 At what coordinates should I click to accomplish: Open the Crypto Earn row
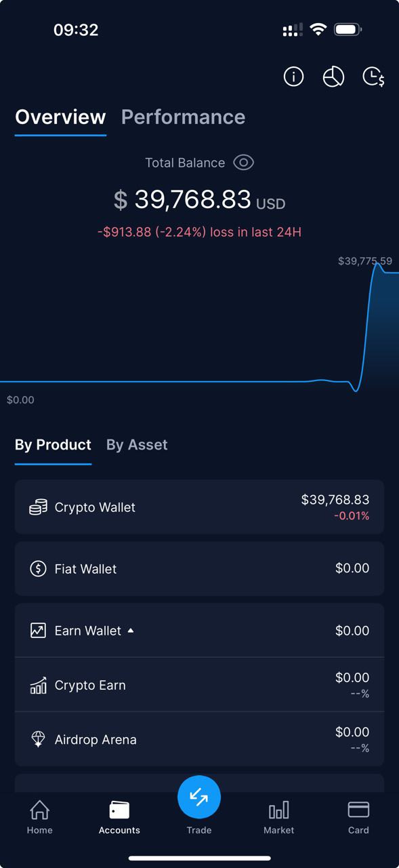pos(199,685)
